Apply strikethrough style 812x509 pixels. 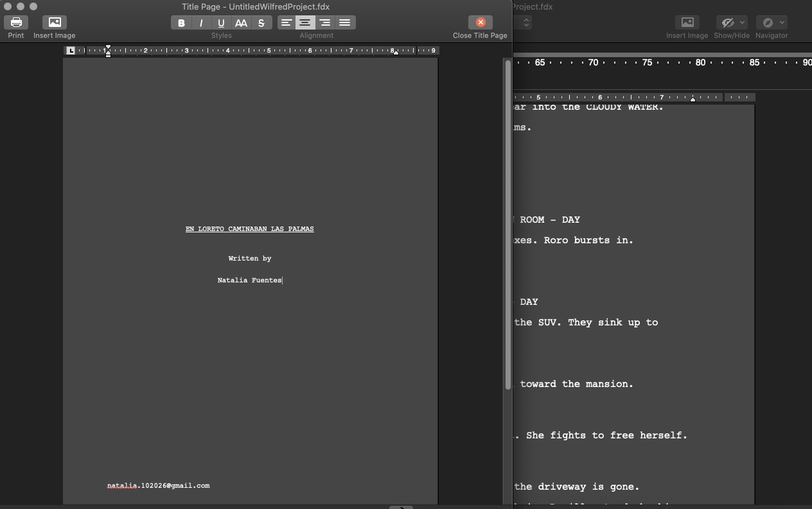point(261,22)
